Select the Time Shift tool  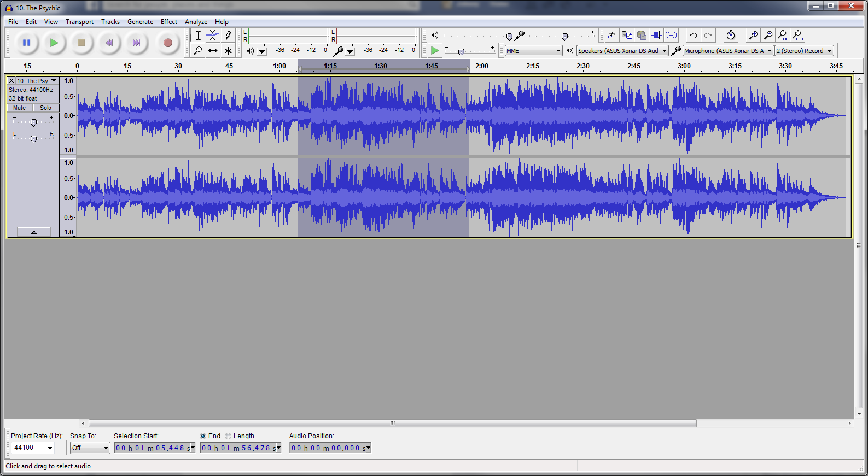(213, 50)
